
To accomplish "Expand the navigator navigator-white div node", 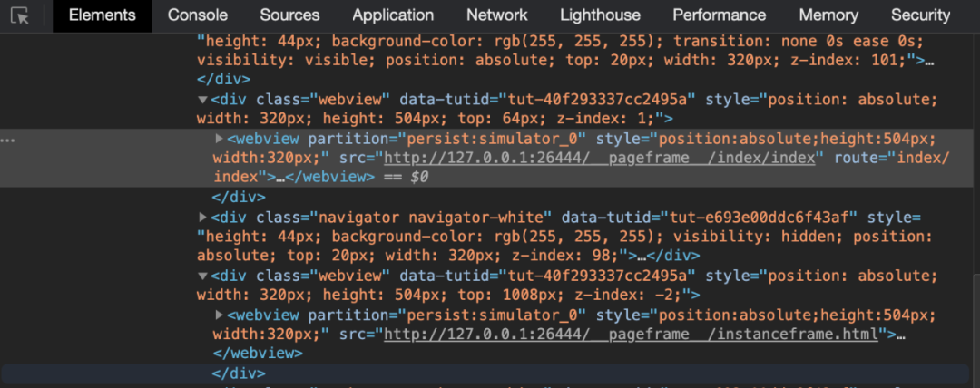I will coord(202,218).
